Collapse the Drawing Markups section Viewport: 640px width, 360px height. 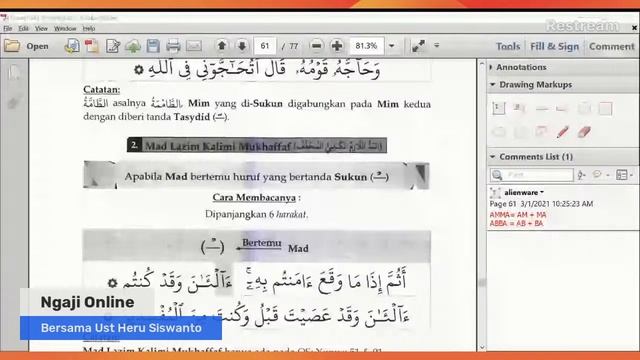tap(535, 84)
